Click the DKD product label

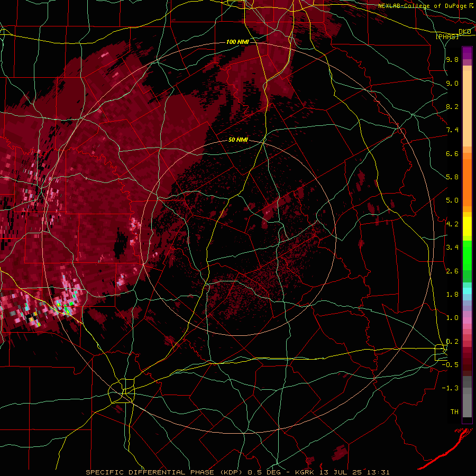coord(464,32)
